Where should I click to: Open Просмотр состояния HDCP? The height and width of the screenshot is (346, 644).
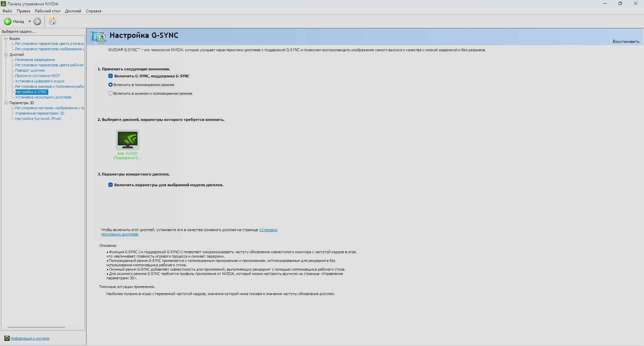click(38, 76)
